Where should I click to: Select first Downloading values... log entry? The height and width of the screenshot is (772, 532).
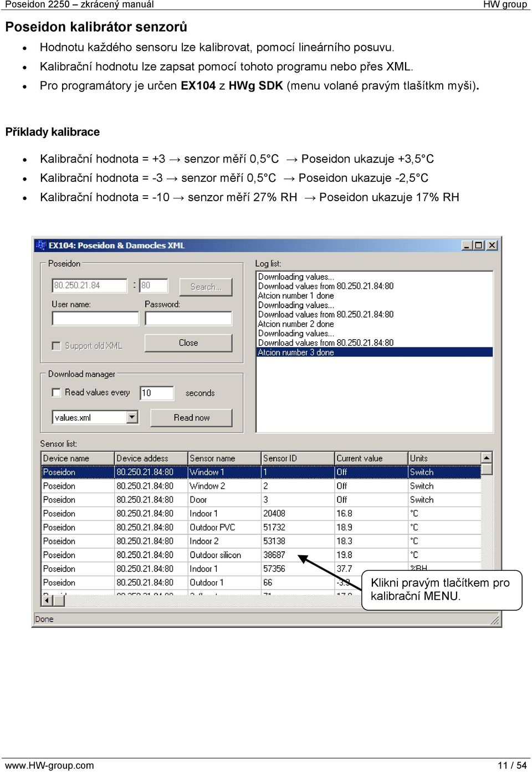[375, 277]
